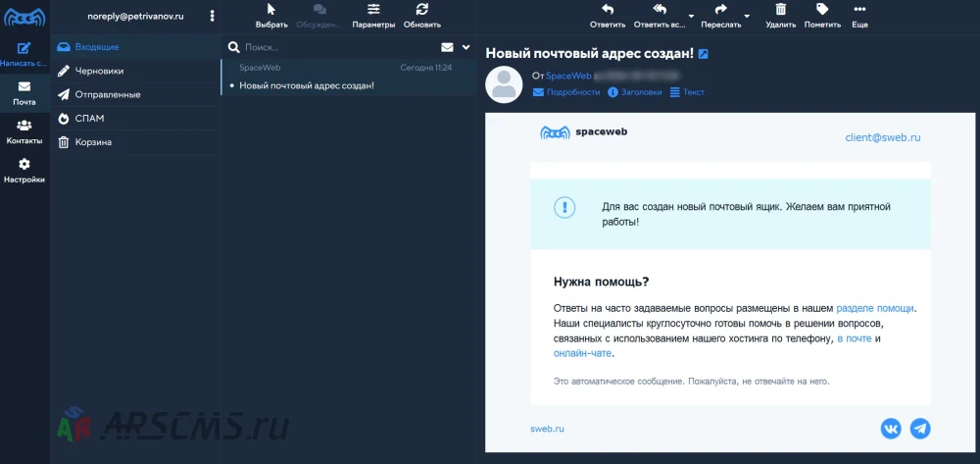
Task: Click the Переслать button
Action: 720,17
